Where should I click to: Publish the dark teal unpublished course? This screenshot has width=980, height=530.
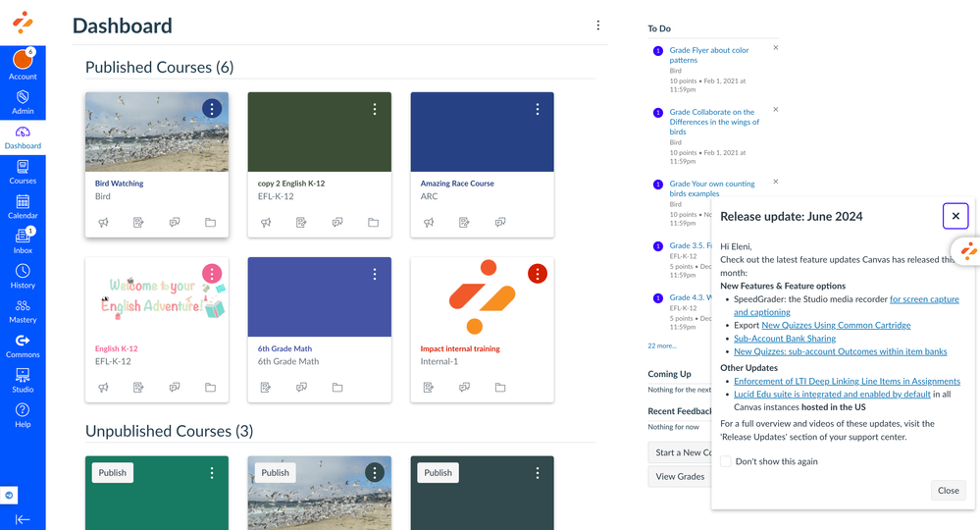click(438, 472)
